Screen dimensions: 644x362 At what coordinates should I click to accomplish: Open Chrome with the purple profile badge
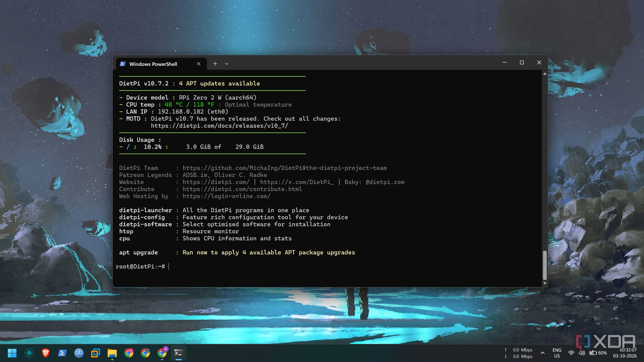point(162,353)
